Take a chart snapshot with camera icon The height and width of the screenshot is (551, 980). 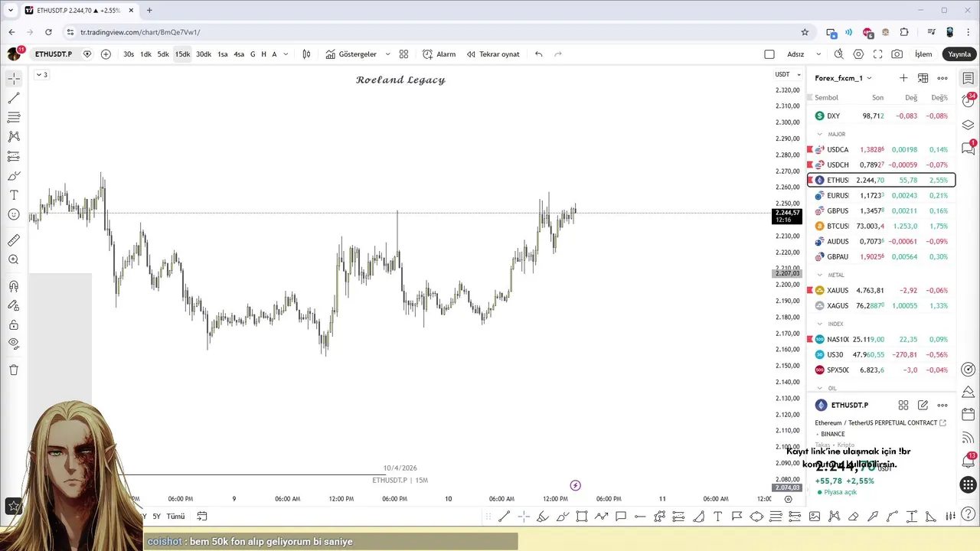point(897,54)
